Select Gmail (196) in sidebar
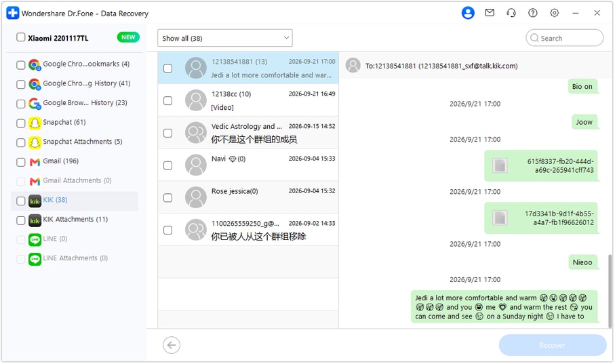The height and width of the screenshot is (364, 615). pos(61,161)
